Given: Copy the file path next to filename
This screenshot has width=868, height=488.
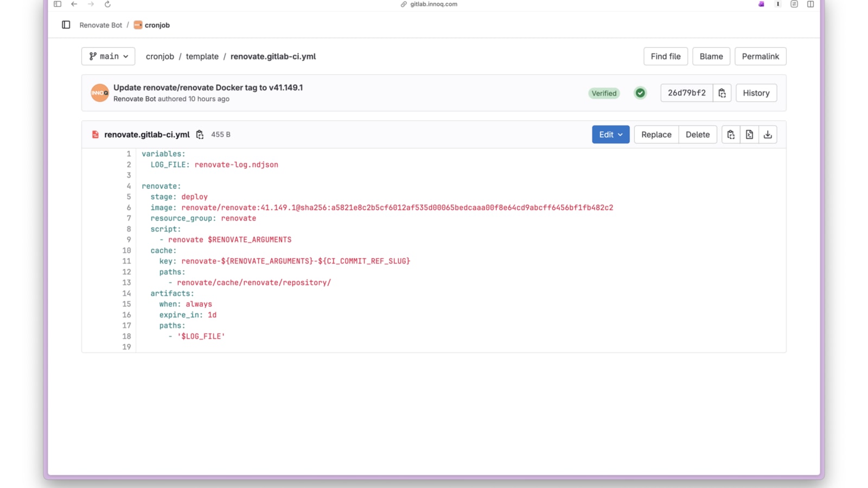Looking at the screenshot, I should tap(200, 134).
